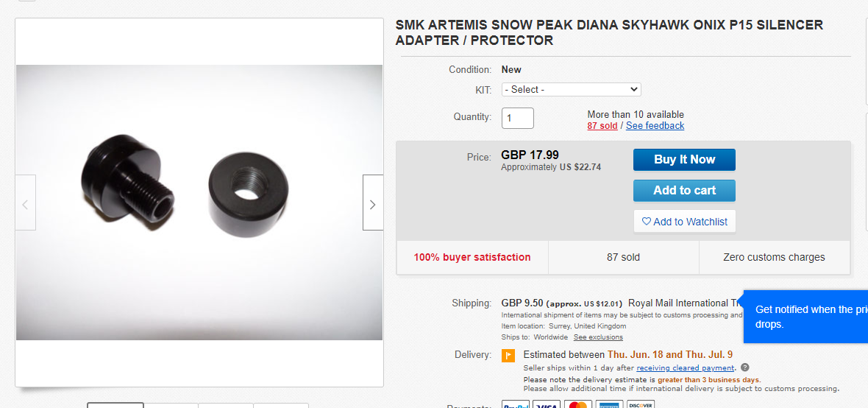
Task: Click the orange delivery flag icon
Action: (508, 356)
